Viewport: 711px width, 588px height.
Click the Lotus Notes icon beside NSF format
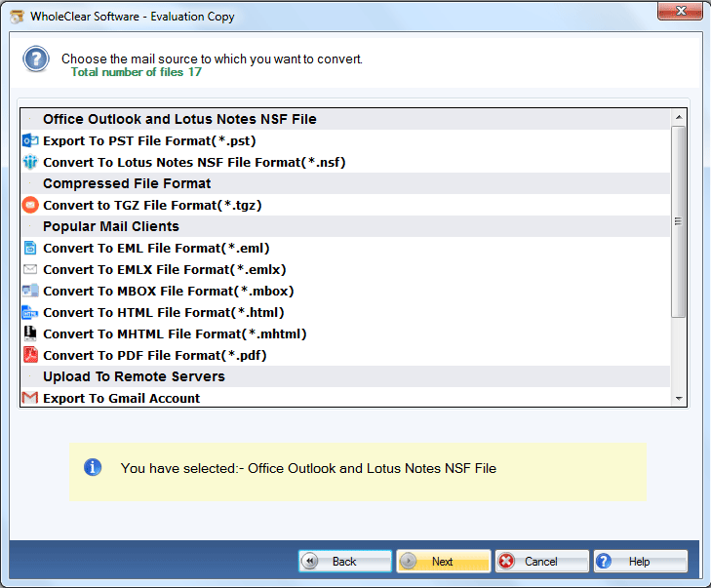coord(30,162)
